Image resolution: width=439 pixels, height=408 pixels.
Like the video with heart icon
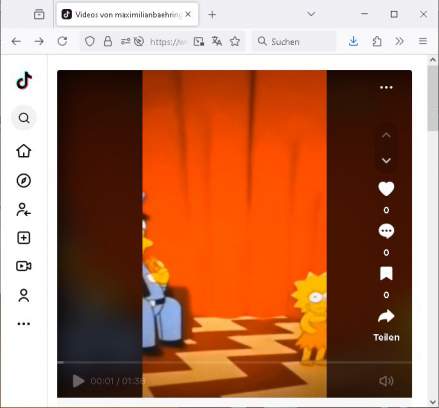386,189
